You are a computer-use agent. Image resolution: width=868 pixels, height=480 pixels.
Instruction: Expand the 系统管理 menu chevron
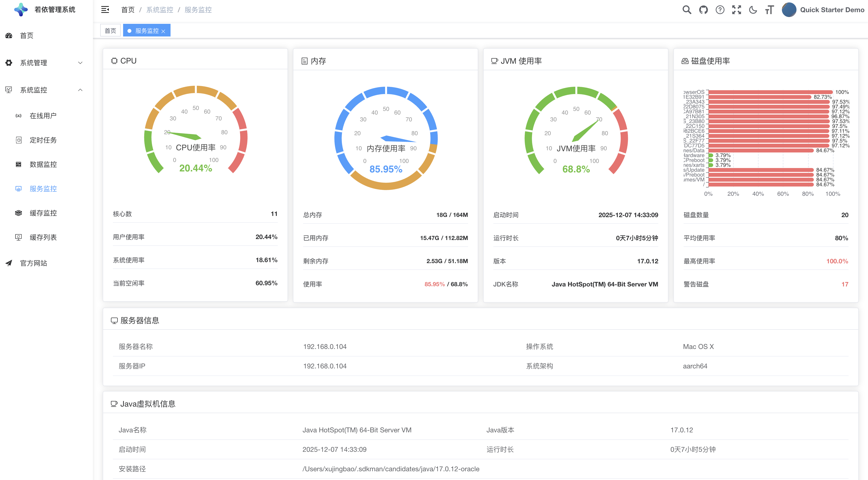pyautogui.click(x=80, y=63)
